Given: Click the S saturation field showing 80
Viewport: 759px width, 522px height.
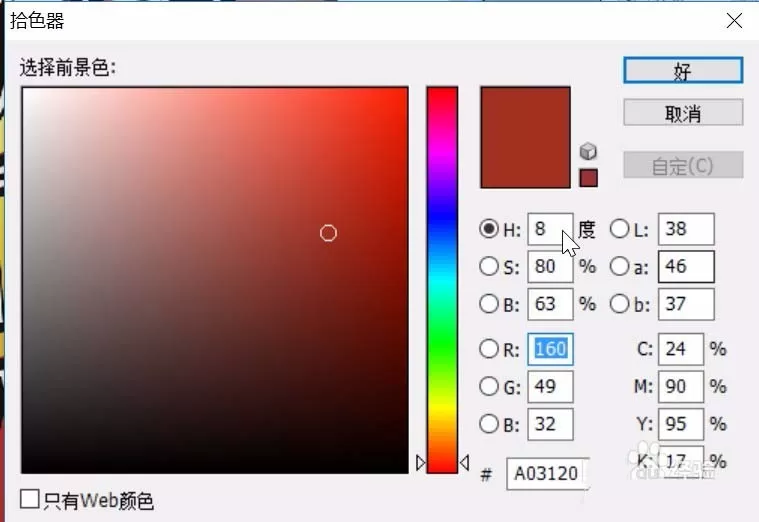Looking at the screenshot, I should pos(550,266).
